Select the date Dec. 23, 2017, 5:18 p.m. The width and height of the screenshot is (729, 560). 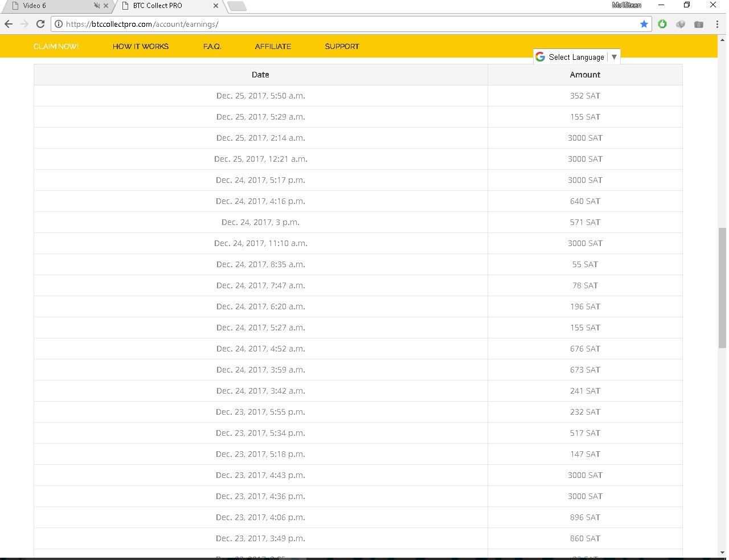[261, 454]
